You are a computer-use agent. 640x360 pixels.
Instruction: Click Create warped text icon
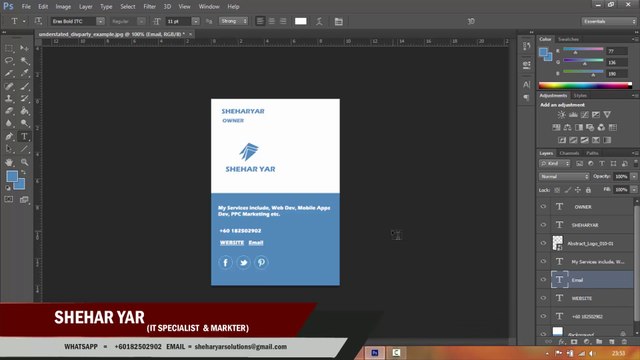pos(319,21)
